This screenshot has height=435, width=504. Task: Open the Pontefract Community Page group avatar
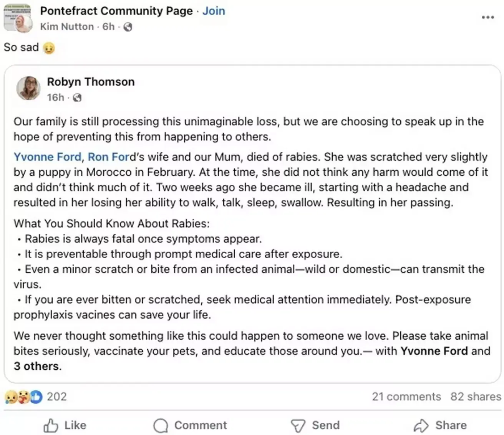coord(17,18)
